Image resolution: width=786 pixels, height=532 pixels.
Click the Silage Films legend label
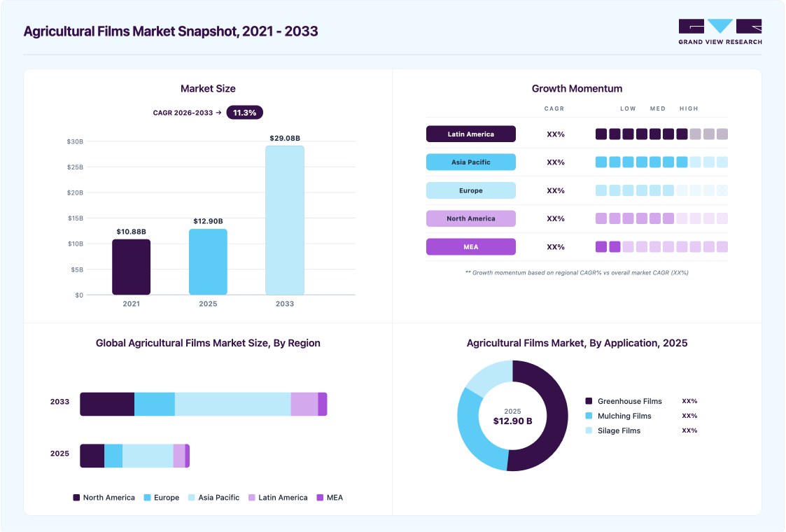tap(619, 430)
